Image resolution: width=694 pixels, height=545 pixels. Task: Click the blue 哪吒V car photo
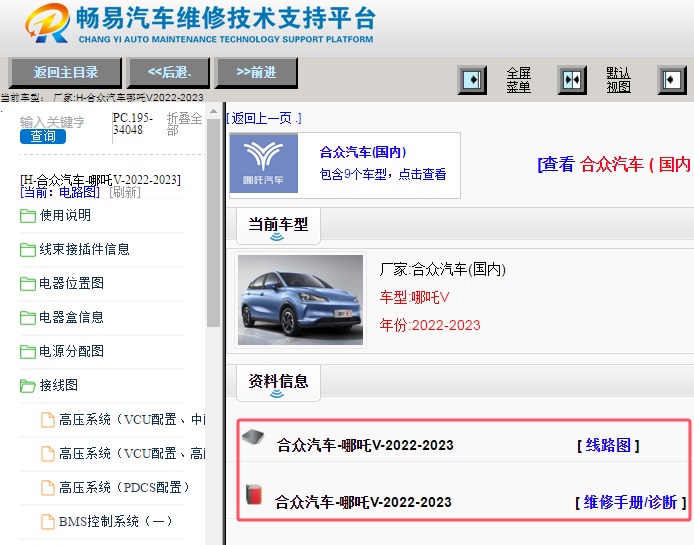tap(300, 300)
